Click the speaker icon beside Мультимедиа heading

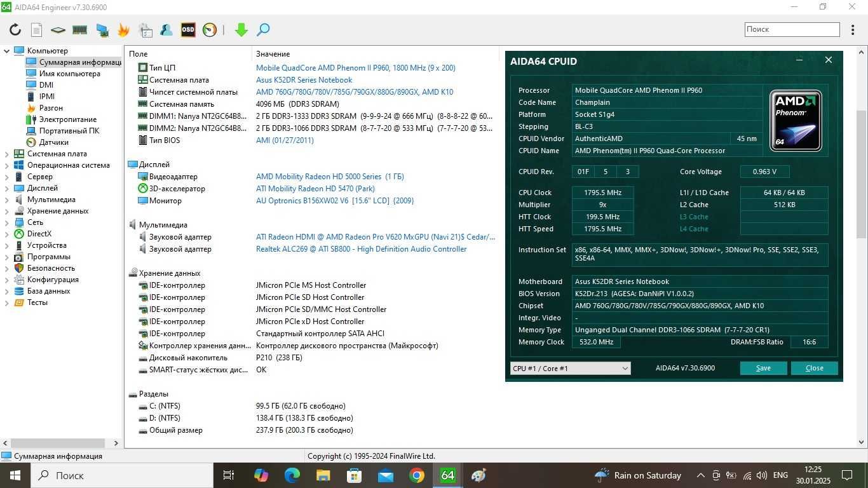pyautogui.click(x=133, y=225)
